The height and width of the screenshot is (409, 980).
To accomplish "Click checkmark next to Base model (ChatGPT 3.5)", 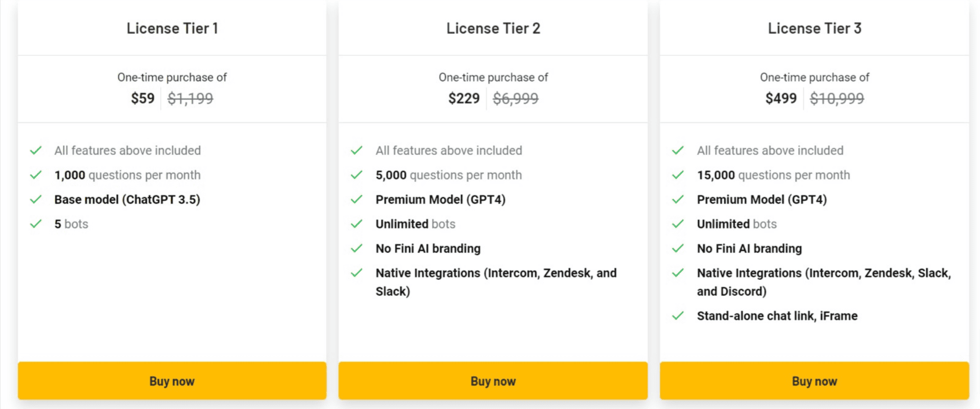I will 36,199.
